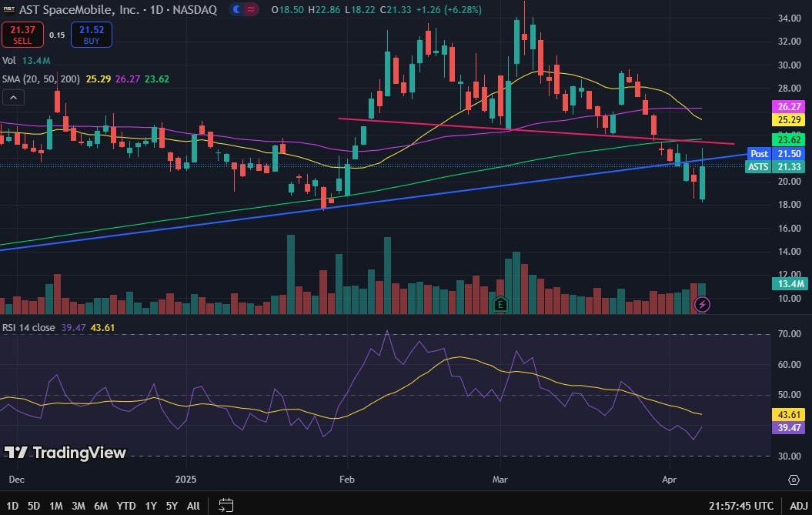812x515 pixels.
Task: Click the 13.4M volume axis label
Action: 790,284
